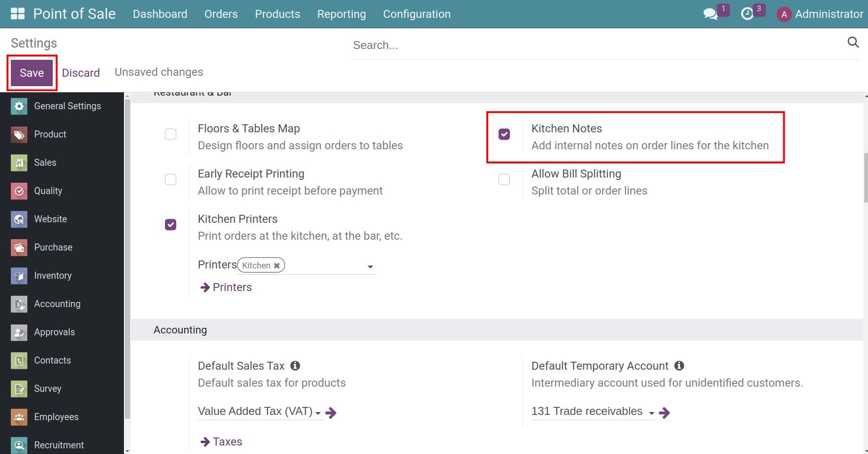Click the Floors & Tables Map label
This screenshot has height=454, width=868.
point(249,129)
